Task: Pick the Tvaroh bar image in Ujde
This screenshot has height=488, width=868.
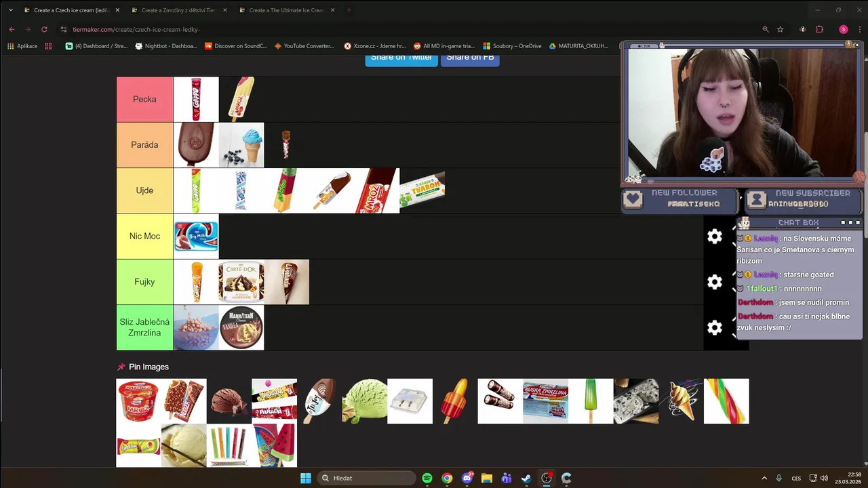Action: (422, 190)
